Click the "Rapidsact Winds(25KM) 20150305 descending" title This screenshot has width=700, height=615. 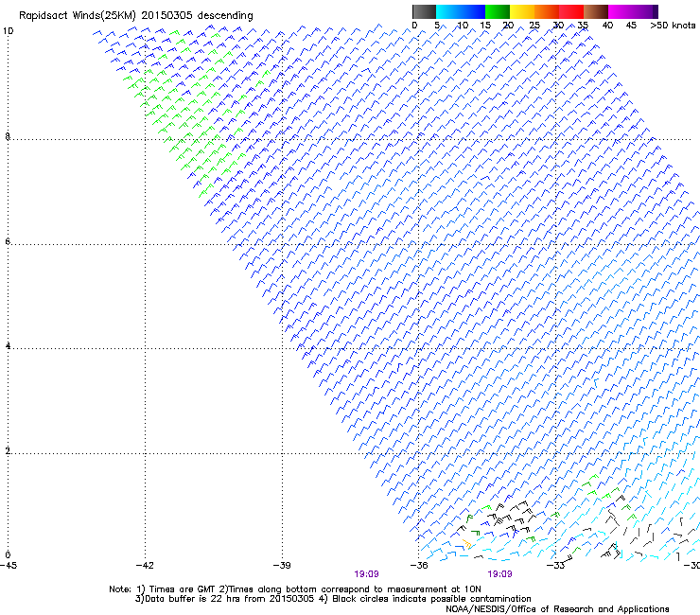coord(135,16)
